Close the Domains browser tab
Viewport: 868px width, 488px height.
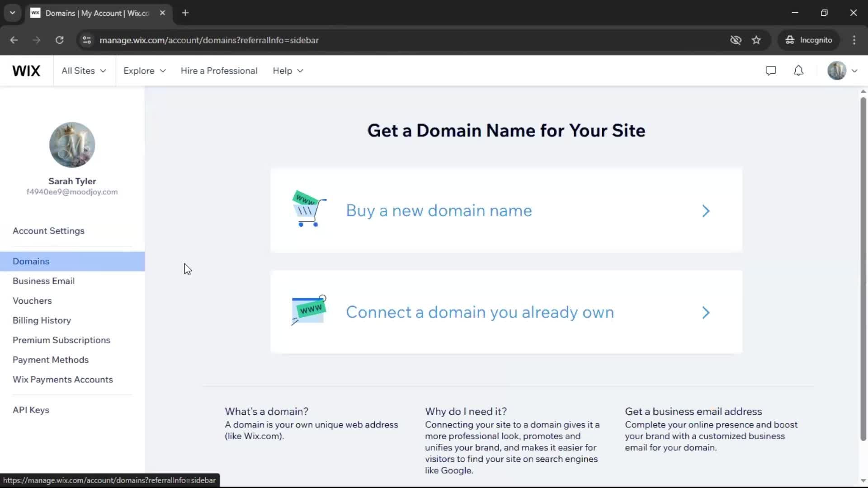pos(162,13)
